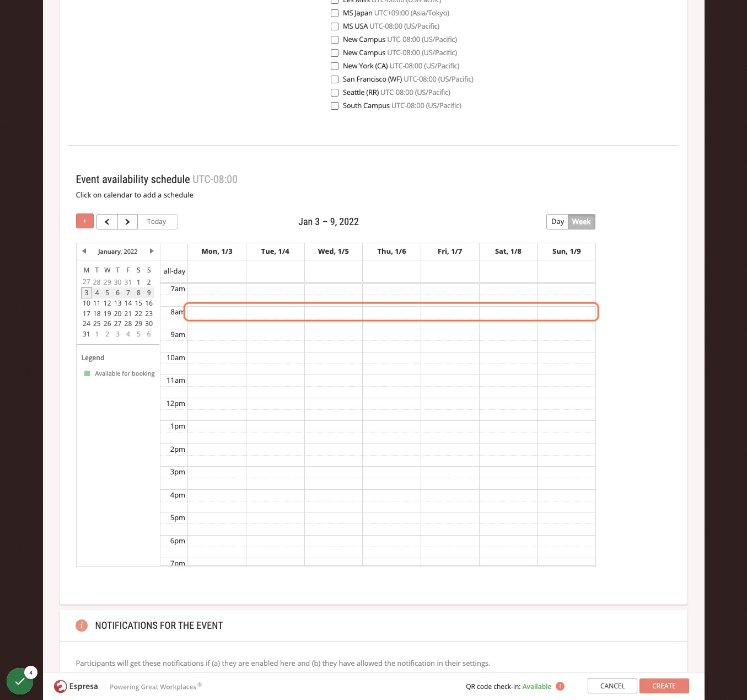Check the MS Japan location checkbox
This screenshot has height=700, width=747.
coord(335,13)
